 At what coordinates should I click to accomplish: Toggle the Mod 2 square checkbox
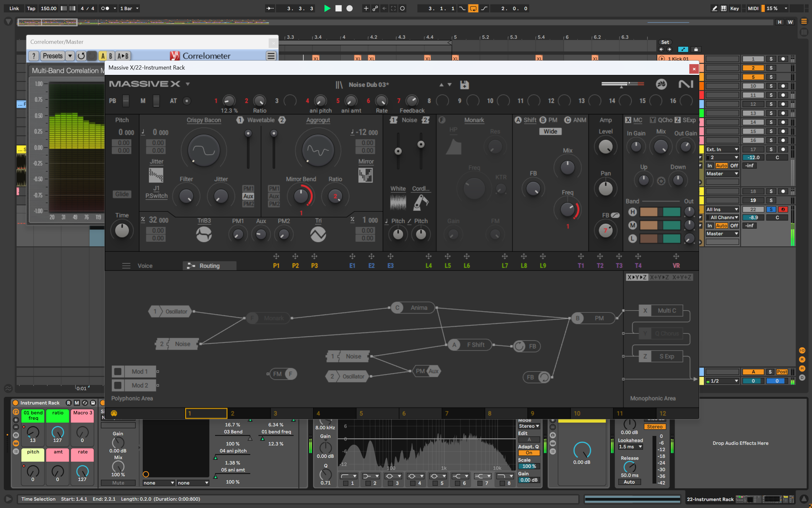[118, 385]
